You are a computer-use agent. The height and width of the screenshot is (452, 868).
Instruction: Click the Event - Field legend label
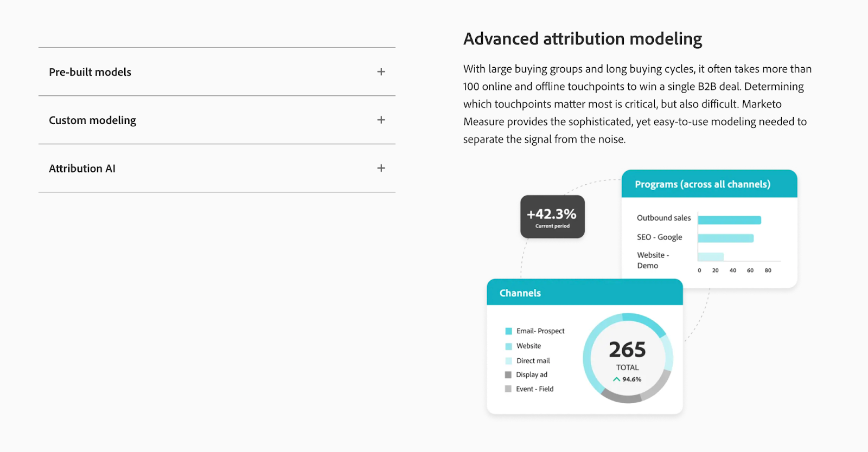pyautogui.click(x=534, y=388)
